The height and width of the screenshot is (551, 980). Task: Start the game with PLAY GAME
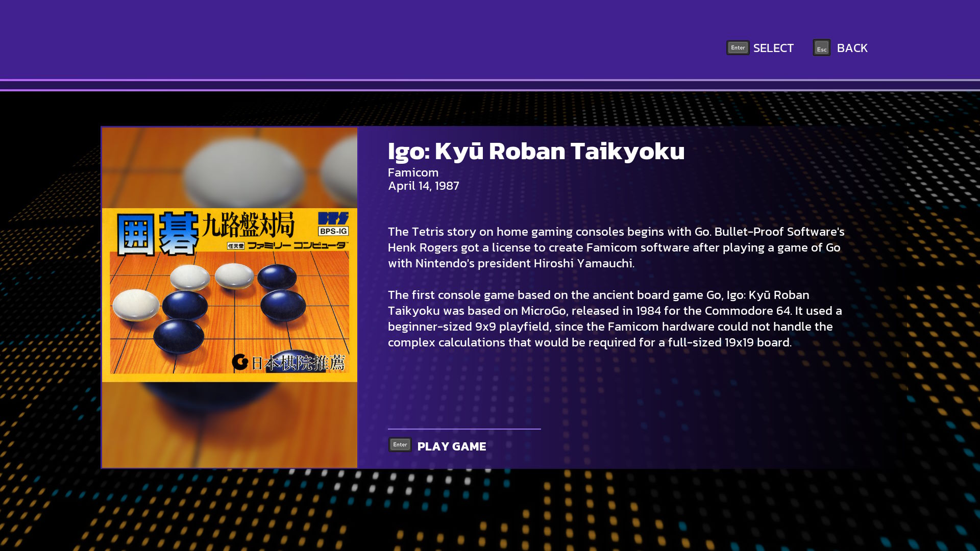[451, 446]
